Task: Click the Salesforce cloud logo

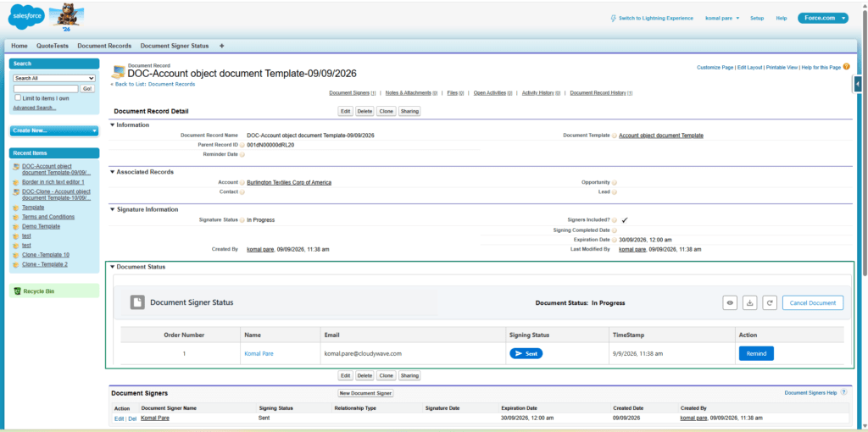Action: (25, 19)
